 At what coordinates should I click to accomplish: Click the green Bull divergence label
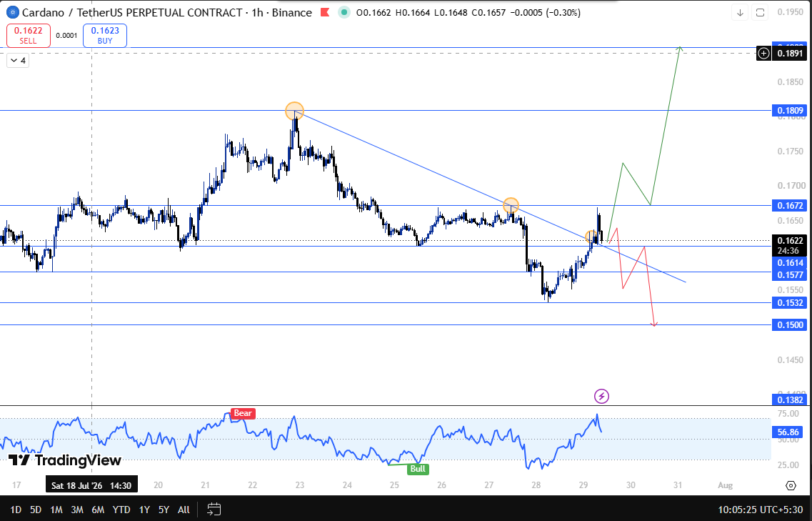tap(418, 469)
